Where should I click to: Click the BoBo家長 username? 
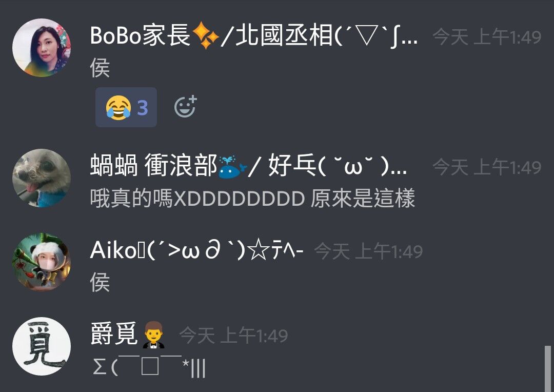click(254, 36)
